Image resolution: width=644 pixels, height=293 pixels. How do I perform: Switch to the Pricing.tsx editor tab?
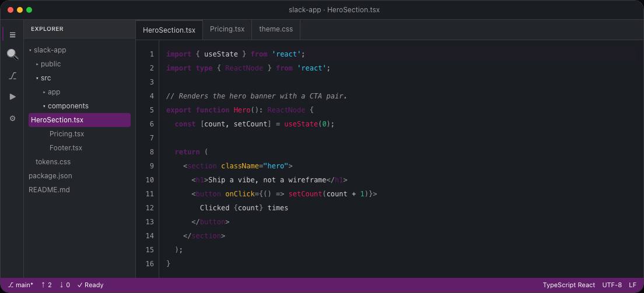pos(227,30)
